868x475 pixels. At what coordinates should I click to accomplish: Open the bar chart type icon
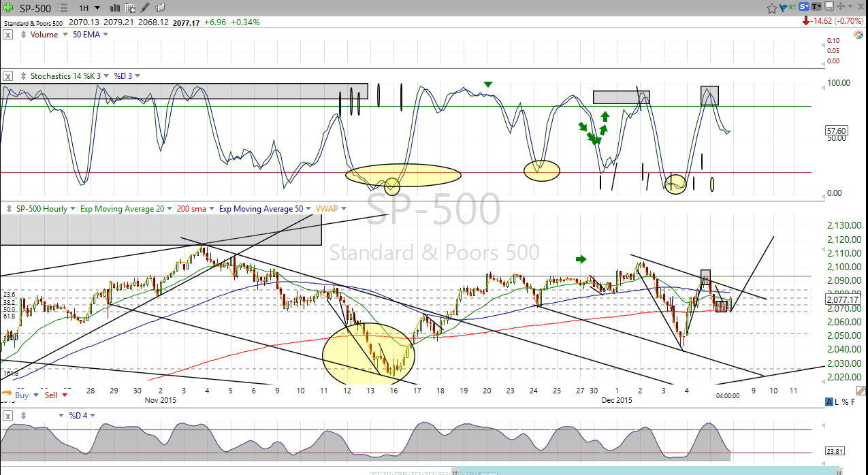click(x=115, y=8)
